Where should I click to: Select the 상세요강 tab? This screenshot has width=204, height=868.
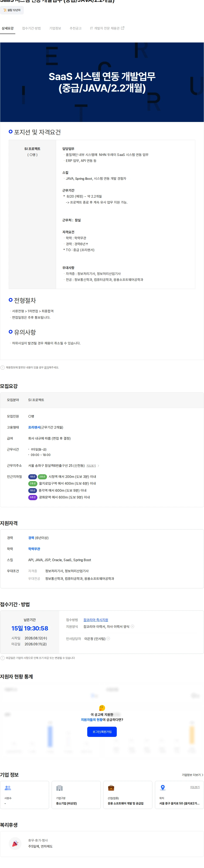coord(7,28)
